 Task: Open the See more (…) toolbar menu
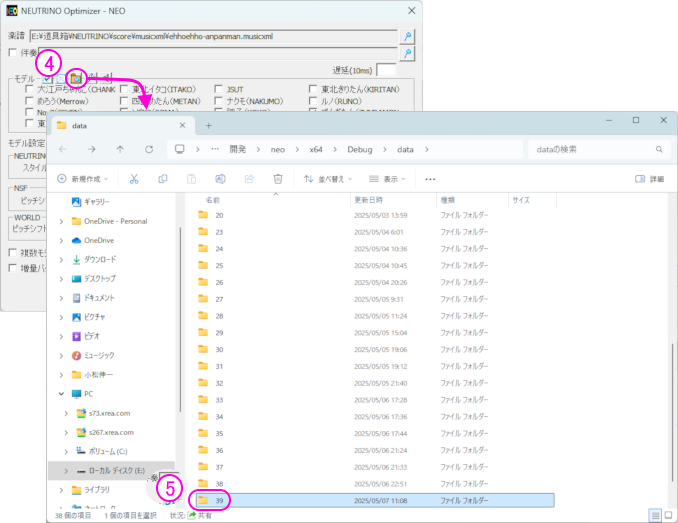coord(430,179)
